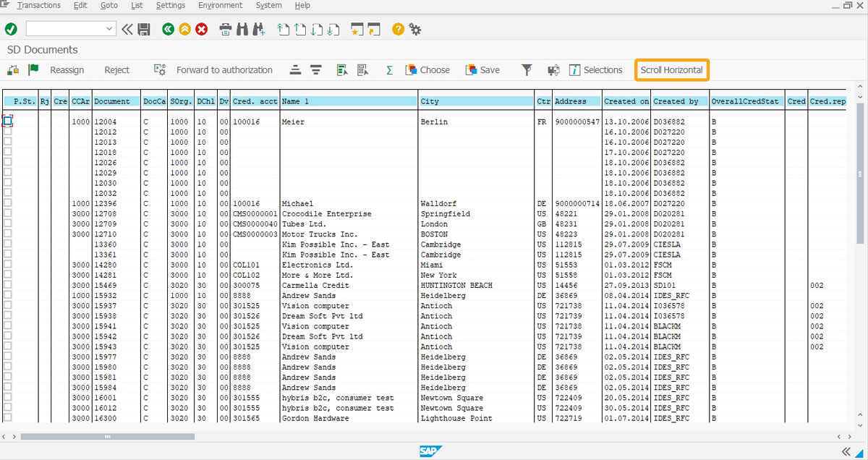Click the vertical scrollbar thumb

(x=860, y=174)
